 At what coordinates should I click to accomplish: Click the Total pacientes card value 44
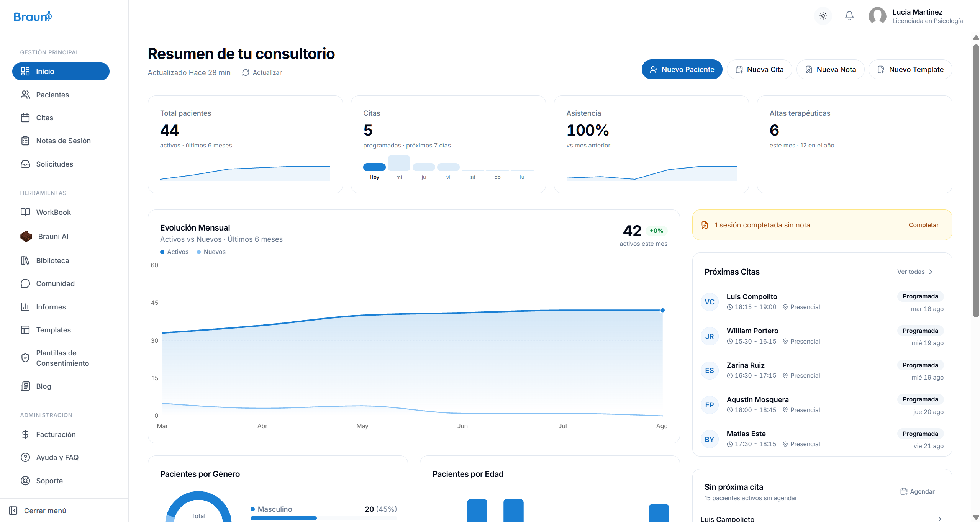(x=169, y=130)
